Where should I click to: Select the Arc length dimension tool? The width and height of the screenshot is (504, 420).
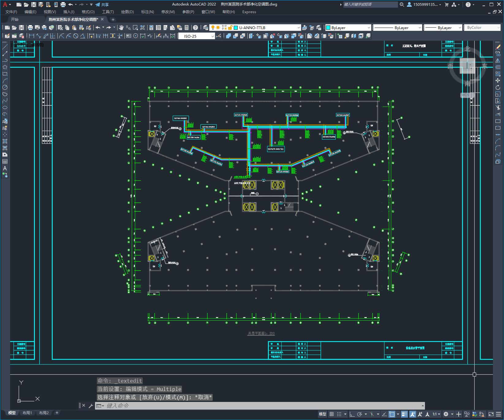click(x=46, y=36)
